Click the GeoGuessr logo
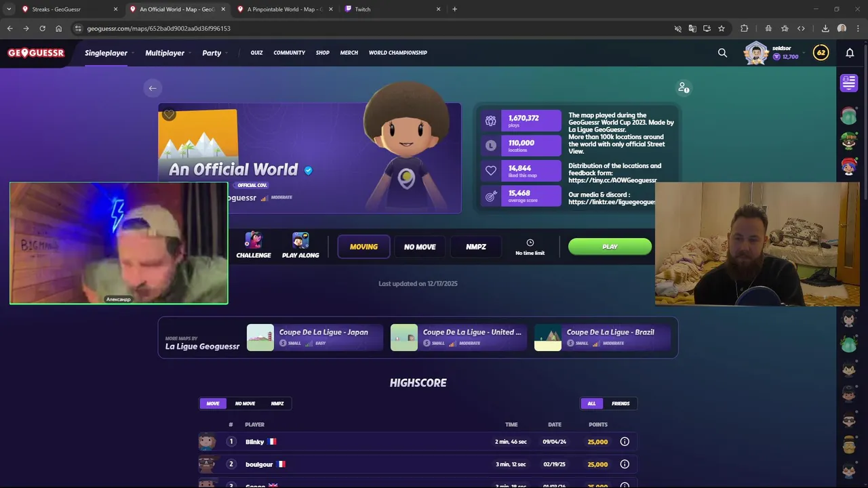The image size is (868, 488). (36, 53)
